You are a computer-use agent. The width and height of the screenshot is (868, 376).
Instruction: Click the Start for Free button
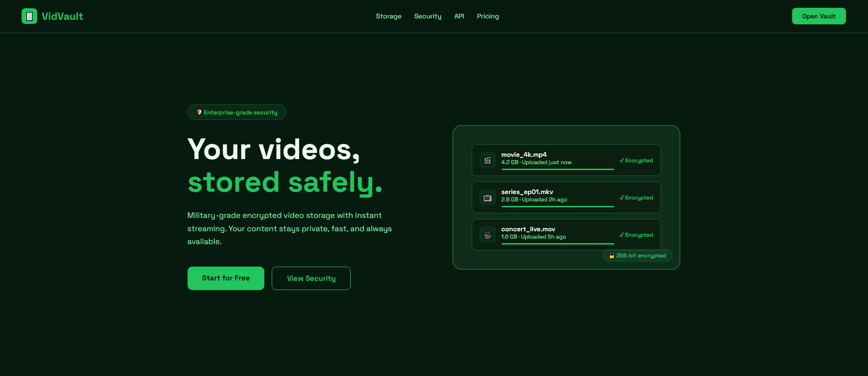point(226,278)
